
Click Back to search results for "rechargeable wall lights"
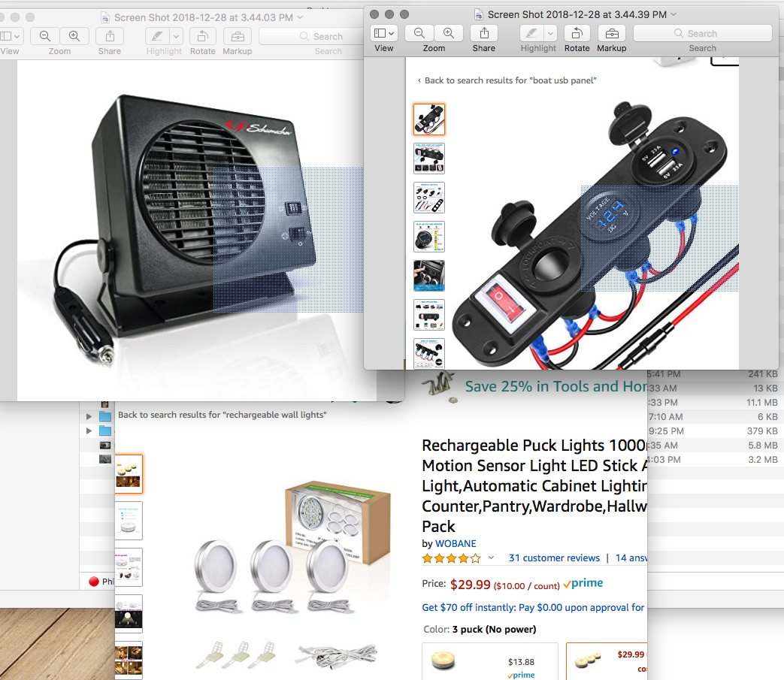pos(222,415)
